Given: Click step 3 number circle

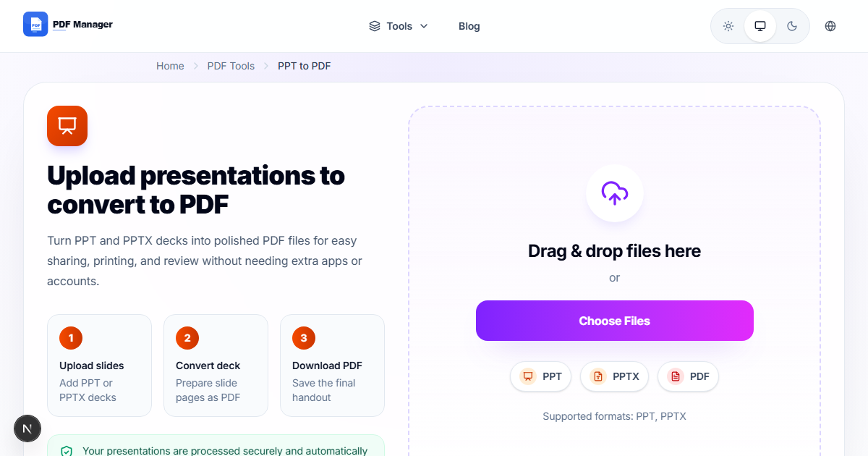Looking at the screenshot, I should (304, 337).
